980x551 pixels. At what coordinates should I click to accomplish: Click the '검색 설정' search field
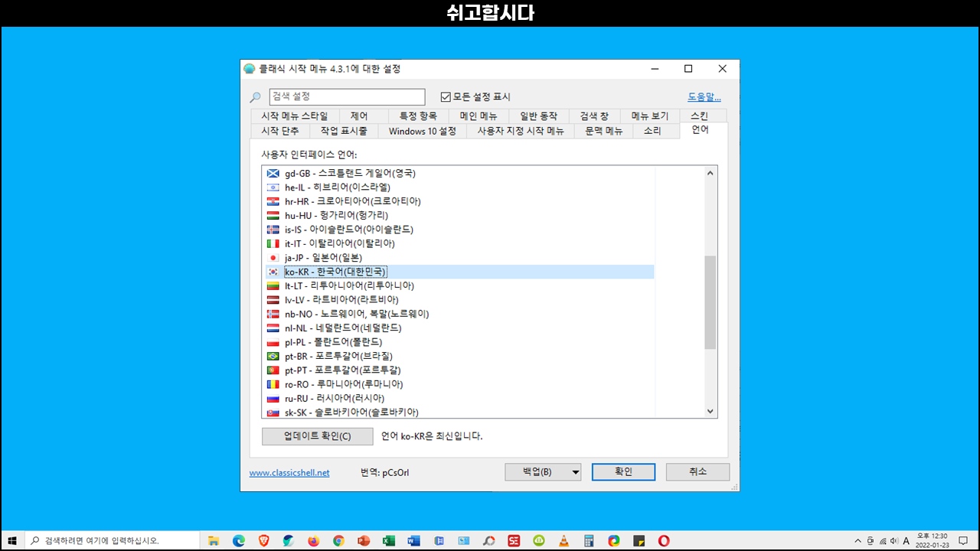pos(347,97)
